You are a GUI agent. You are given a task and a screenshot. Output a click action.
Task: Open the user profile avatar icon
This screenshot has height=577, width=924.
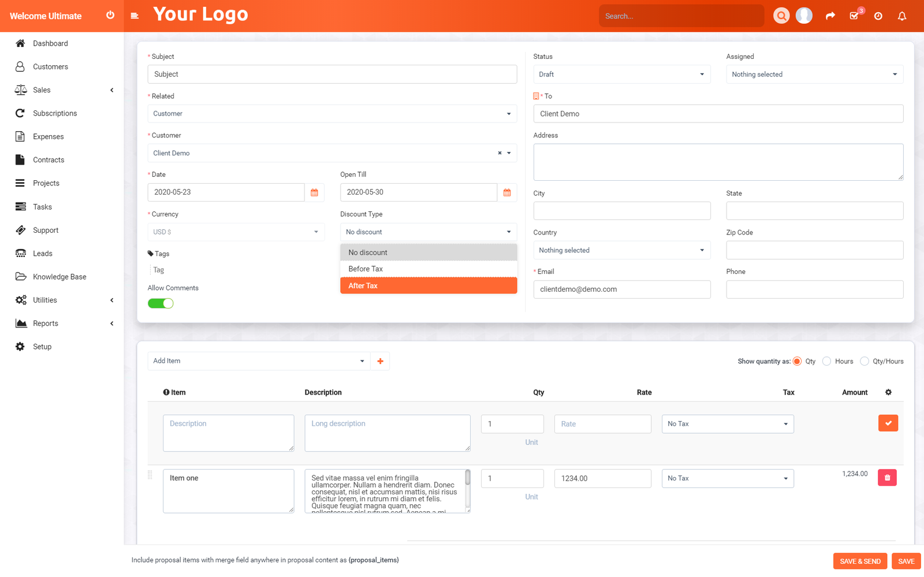[804, 16]
